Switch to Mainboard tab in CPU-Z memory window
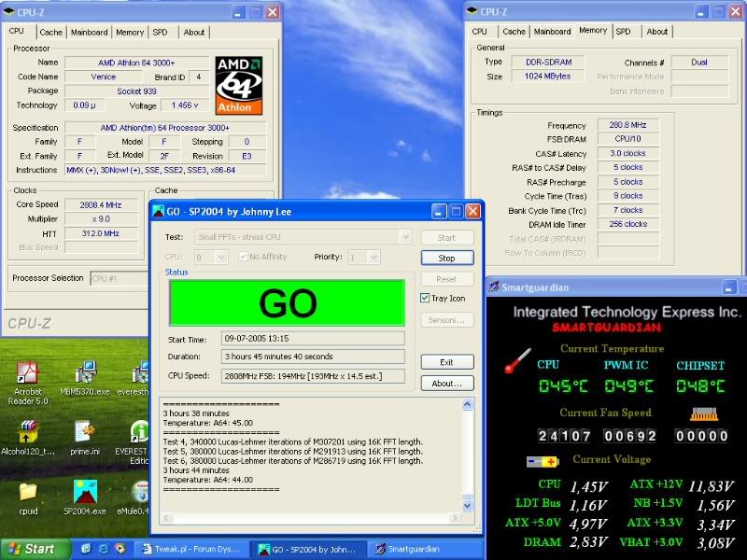Image resolution: width=747 pixels, height=560 pixels. (552, 32)
